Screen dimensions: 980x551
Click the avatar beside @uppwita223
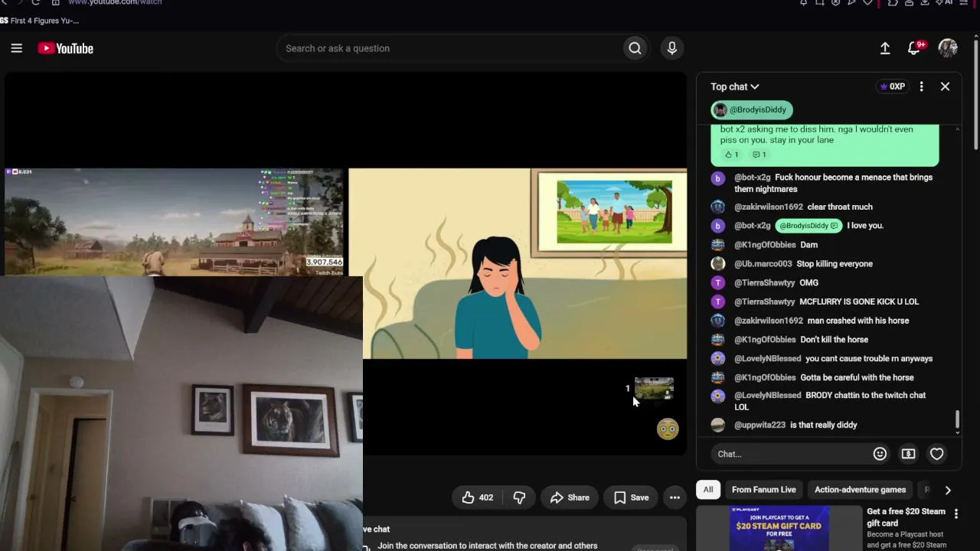(x=717, y=425)
